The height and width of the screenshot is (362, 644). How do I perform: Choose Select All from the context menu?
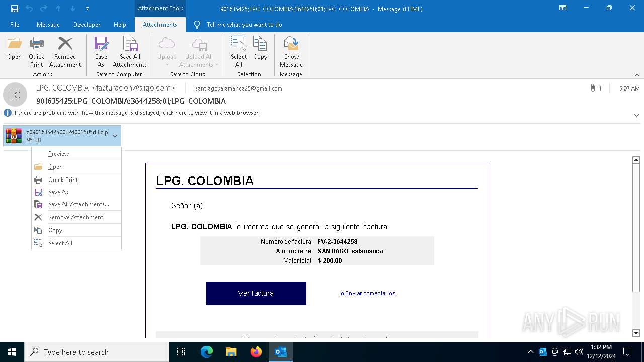click(76, 243)
